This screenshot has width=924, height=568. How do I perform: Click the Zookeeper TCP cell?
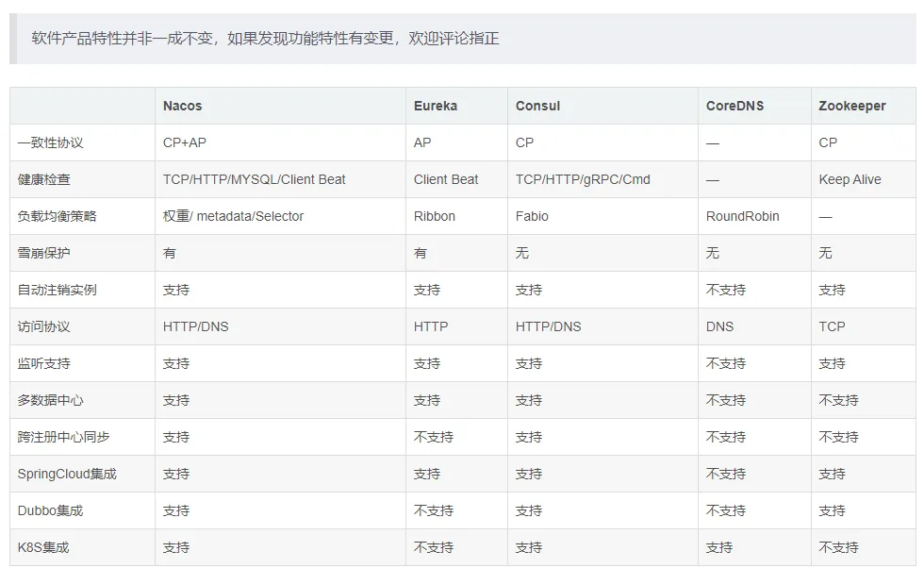832,326
